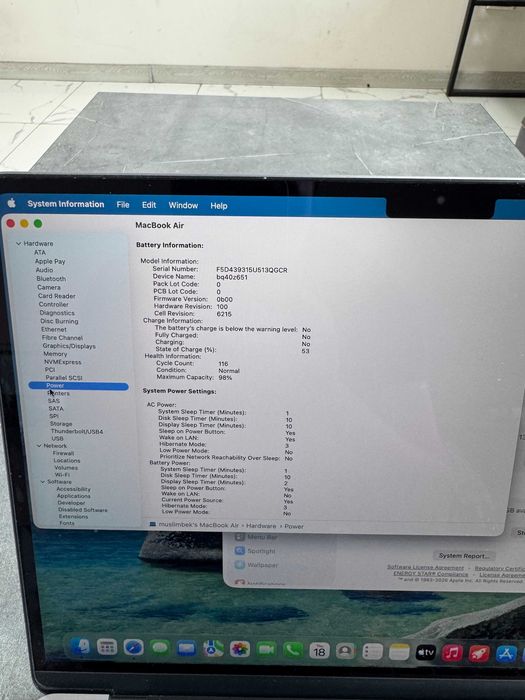Select Bluetooth in the sidebar
Image resolution: width=525 pixels, height=700 pixels.
pos(51,278)
